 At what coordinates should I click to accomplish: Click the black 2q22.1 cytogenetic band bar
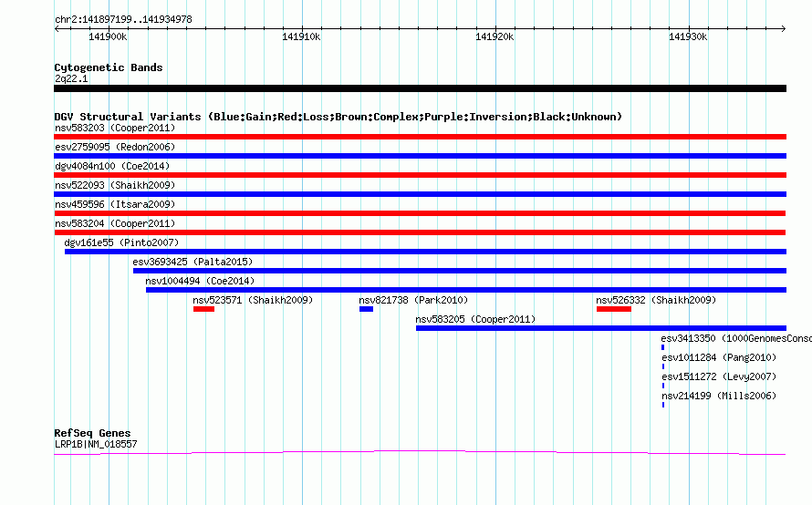pos(420,88)
